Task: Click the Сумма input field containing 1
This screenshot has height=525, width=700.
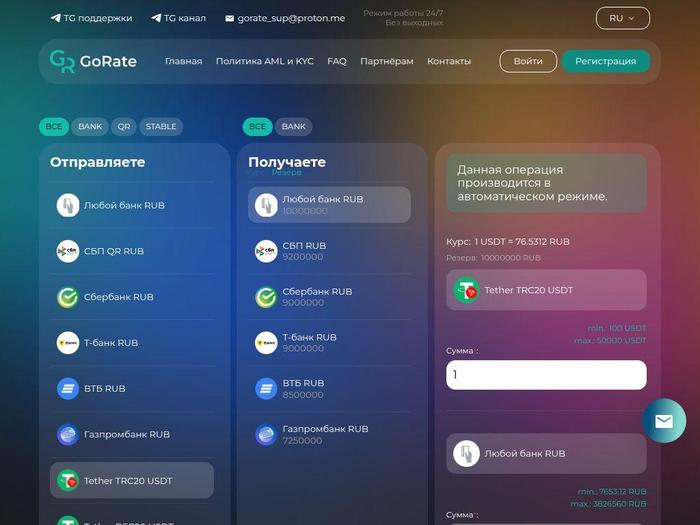Action: [546, 375]
